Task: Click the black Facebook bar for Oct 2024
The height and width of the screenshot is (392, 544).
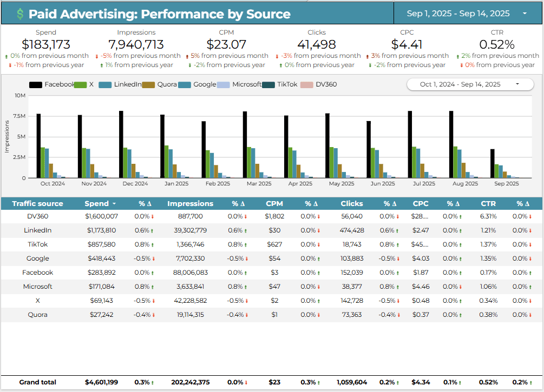Action: (x=38, y=145)
